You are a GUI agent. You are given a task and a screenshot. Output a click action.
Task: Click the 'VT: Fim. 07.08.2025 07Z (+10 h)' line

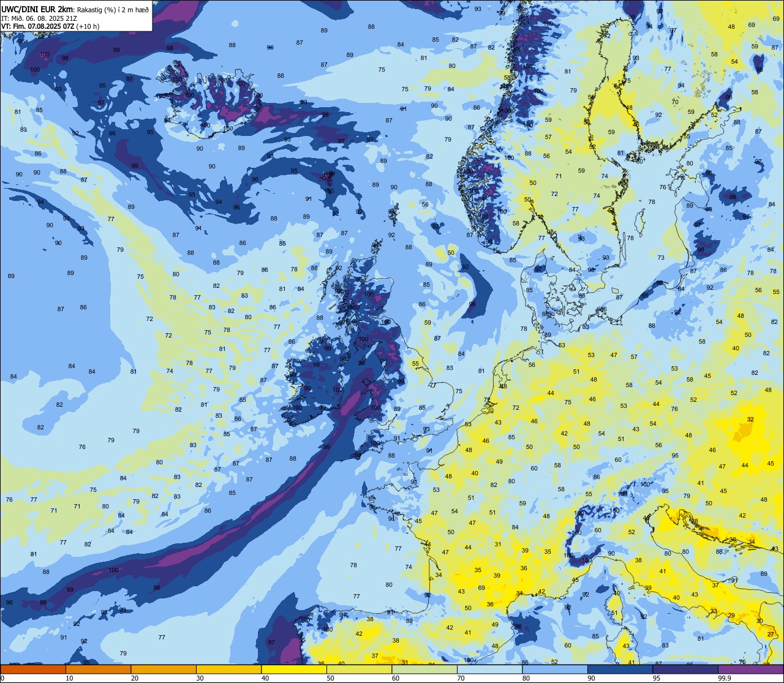click(x=50, y=26)
